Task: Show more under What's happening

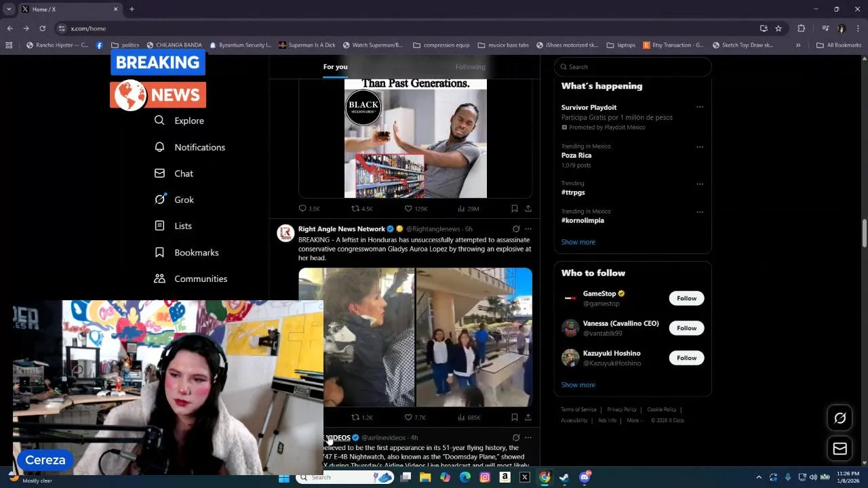Action: [x=578, y=242]
